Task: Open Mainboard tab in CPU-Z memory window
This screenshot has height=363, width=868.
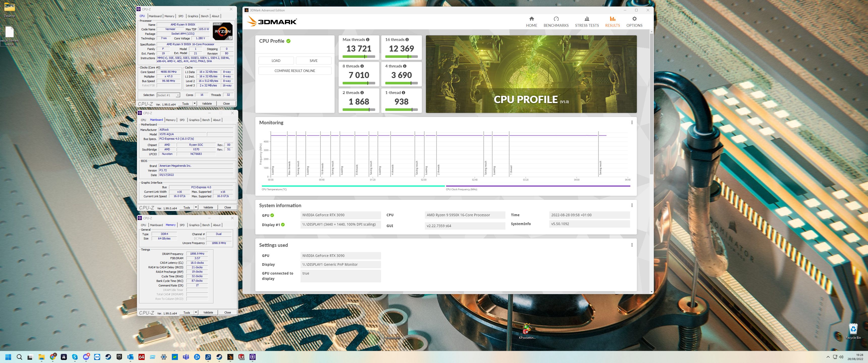Action: click(x=156, y=225)
